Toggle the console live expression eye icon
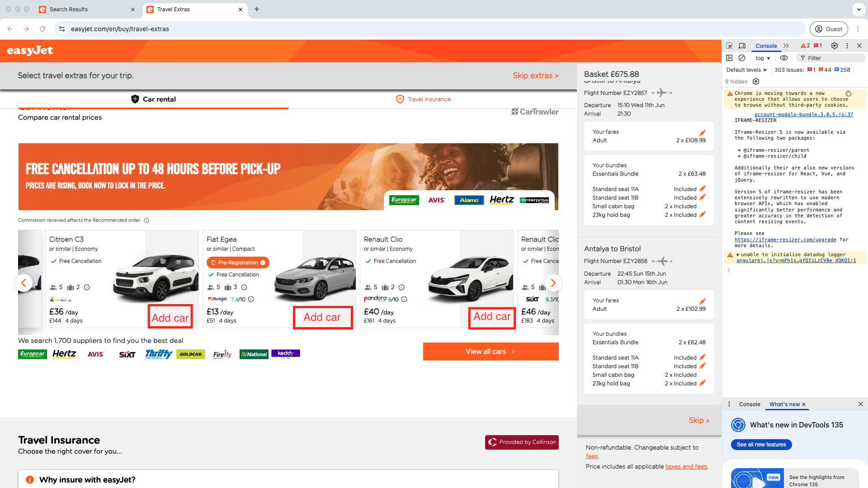 784,58
